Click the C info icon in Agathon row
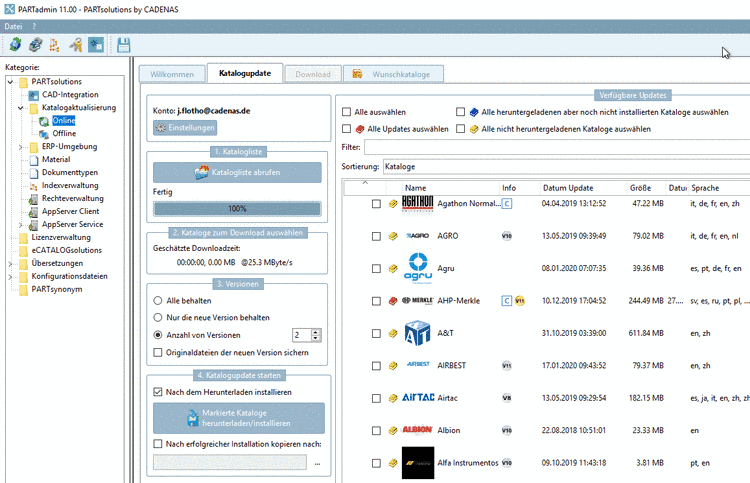 click(x=507, y=204)
